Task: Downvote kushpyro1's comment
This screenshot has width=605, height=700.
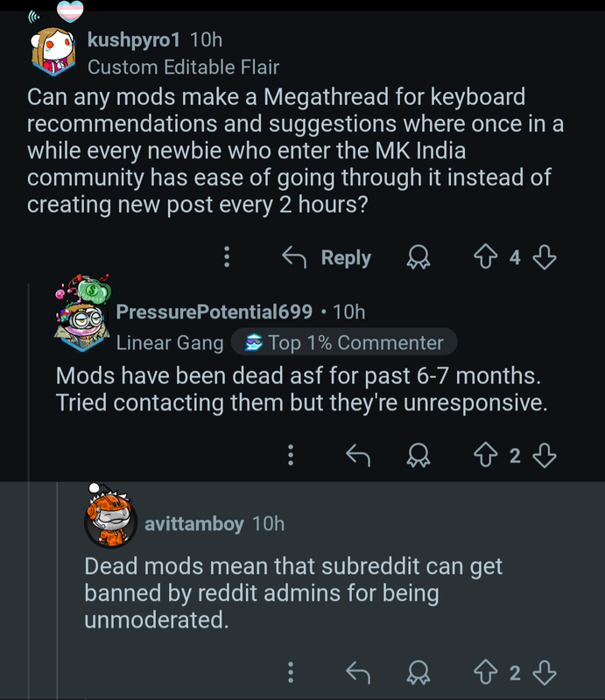Action: click(545, 257)
